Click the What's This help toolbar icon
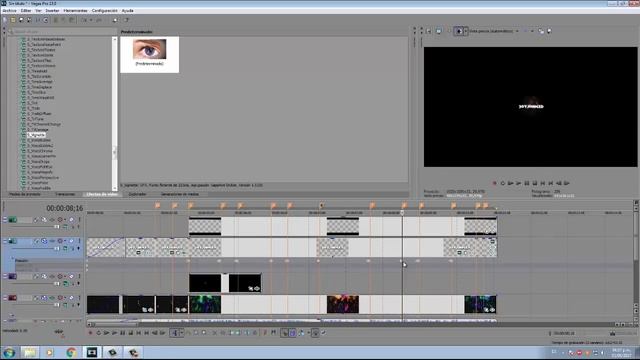 127,20
